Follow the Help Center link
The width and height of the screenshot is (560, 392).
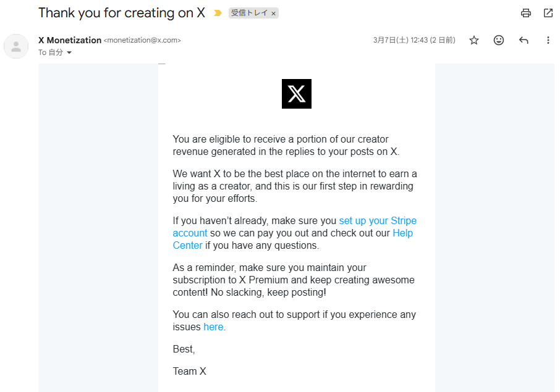(x=402, y=233)
